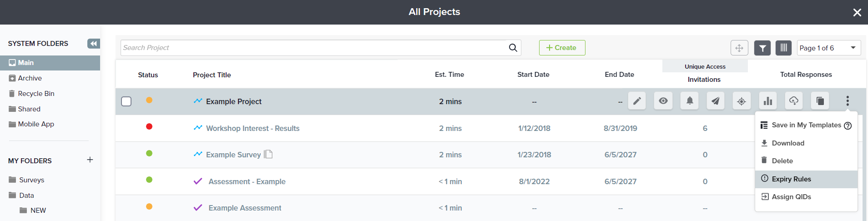Open the bar chart reports icon
The width and height of the screenshot is (868, 221).
(x=768, y=101)
